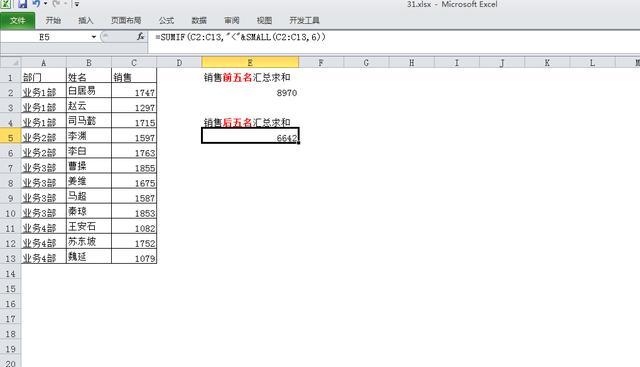Click cell with name 白居易
640x367 pixels.
tap(89, 91)
